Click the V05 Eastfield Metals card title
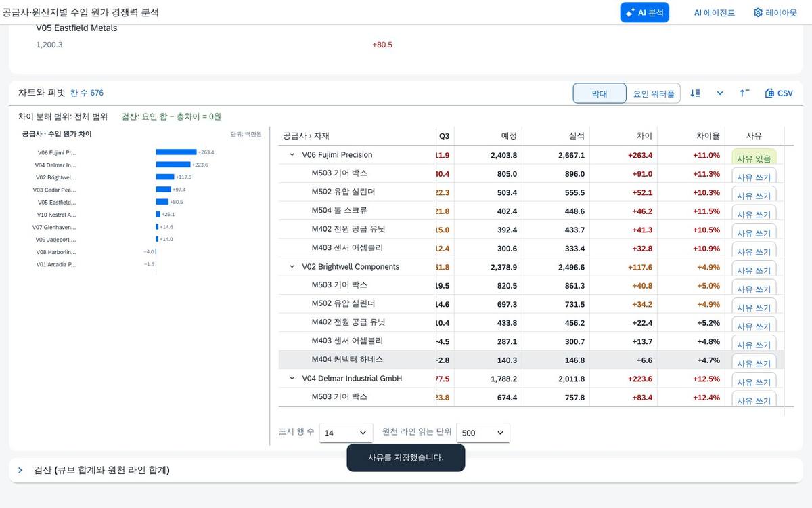The image size is (812, 508). pyautogui.click(x=76, y=28)
